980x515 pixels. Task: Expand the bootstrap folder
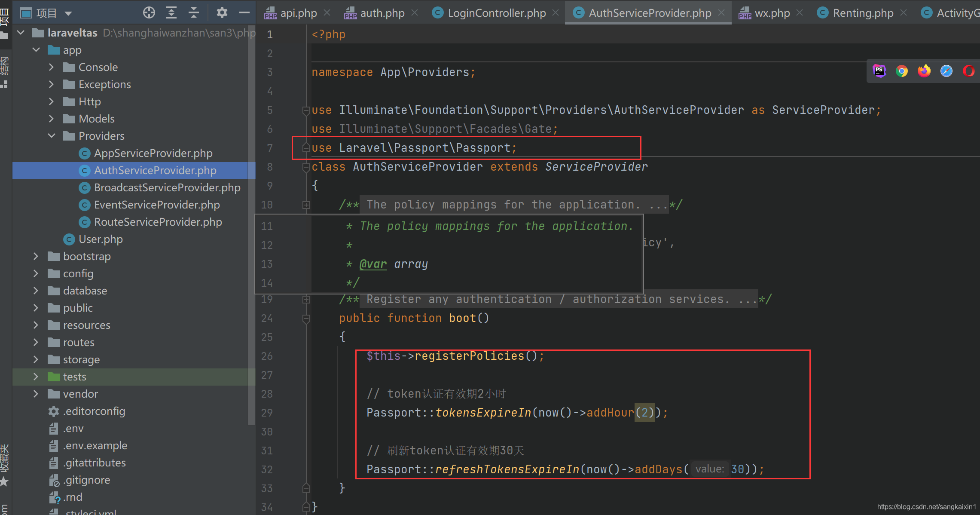pos(36,256)
